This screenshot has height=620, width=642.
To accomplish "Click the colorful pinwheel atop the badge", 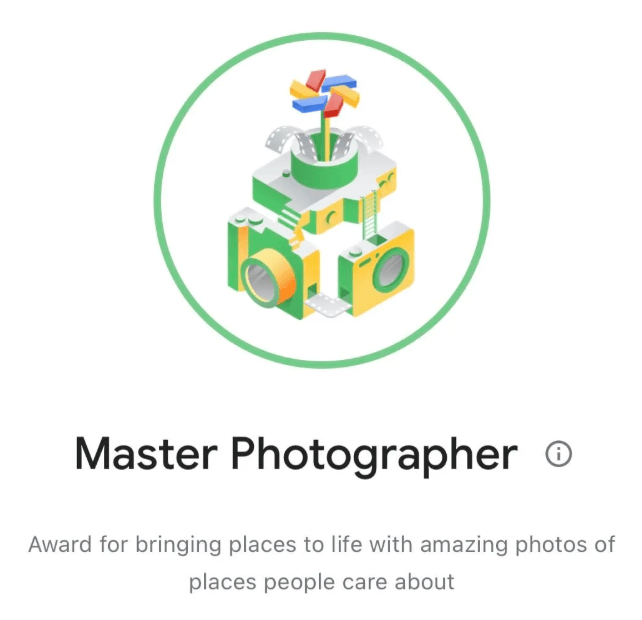I will point(324,93).
